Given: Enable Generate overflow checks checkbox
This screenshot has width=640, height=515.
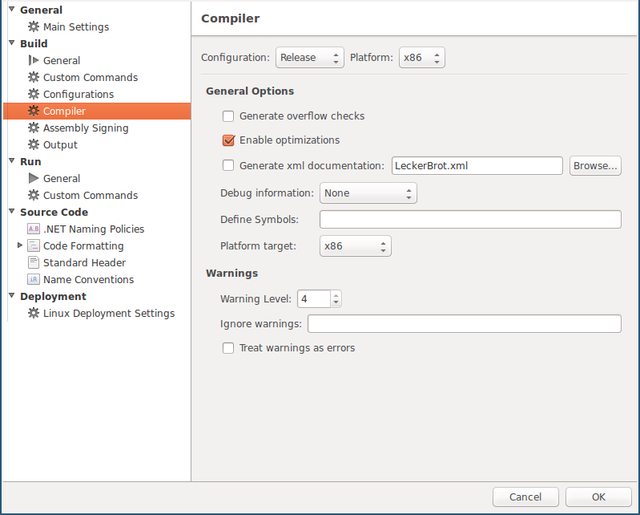Looking at the screenshot, I should (228, 116).
